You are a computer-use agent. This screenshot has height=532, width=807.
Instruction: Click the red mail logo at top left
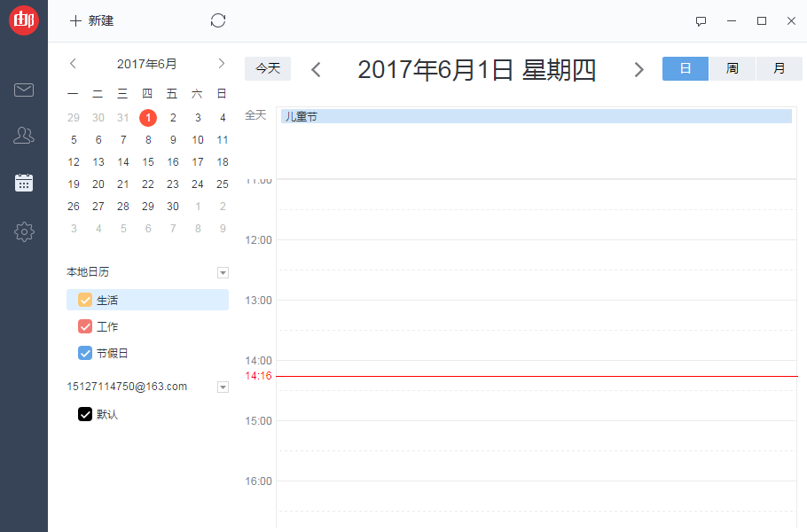(23, 20)
